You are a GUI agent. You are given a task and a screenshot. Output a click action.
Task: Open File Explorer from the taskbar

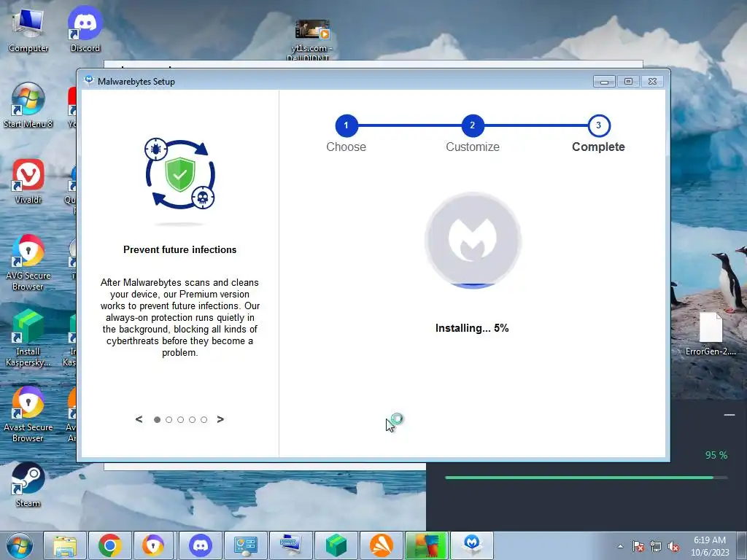[65, 545]
